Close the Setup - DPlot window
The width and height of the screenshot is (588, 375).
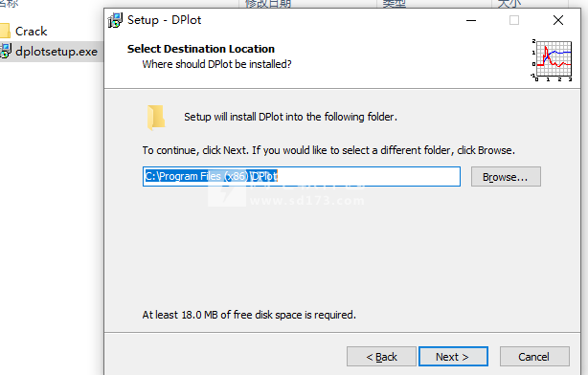[x=558, y=20]
